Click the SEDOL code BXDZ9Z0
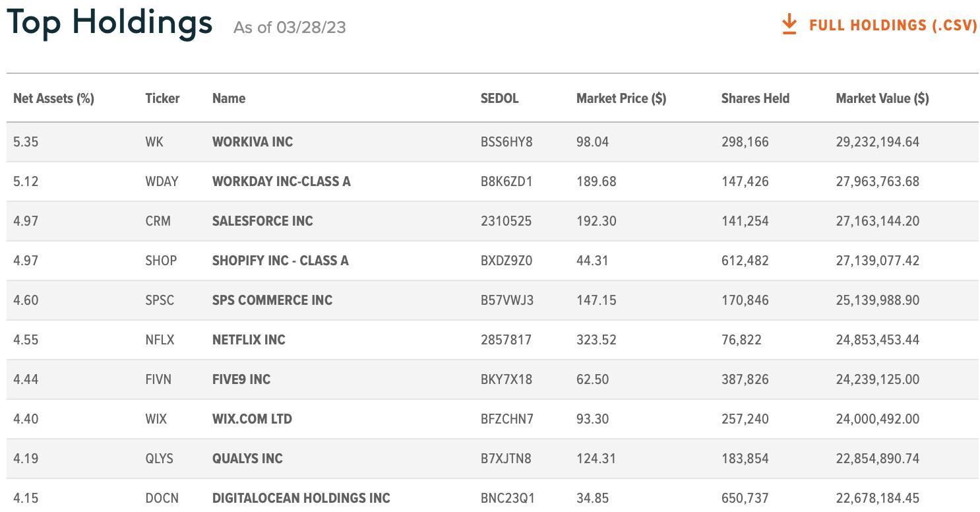 click(x=506, y=261)
